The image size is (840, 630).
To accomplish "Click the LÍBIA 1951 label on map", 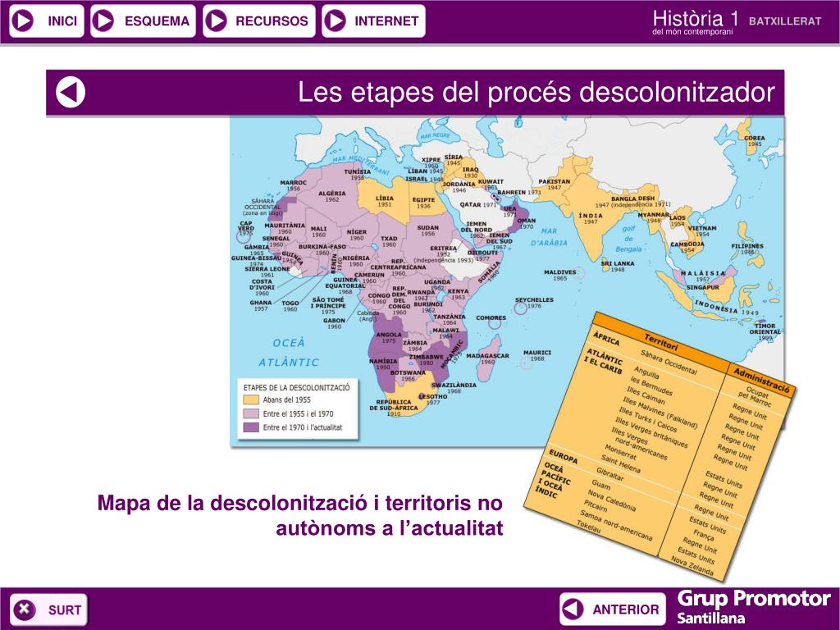I will [x=385, y=202].
